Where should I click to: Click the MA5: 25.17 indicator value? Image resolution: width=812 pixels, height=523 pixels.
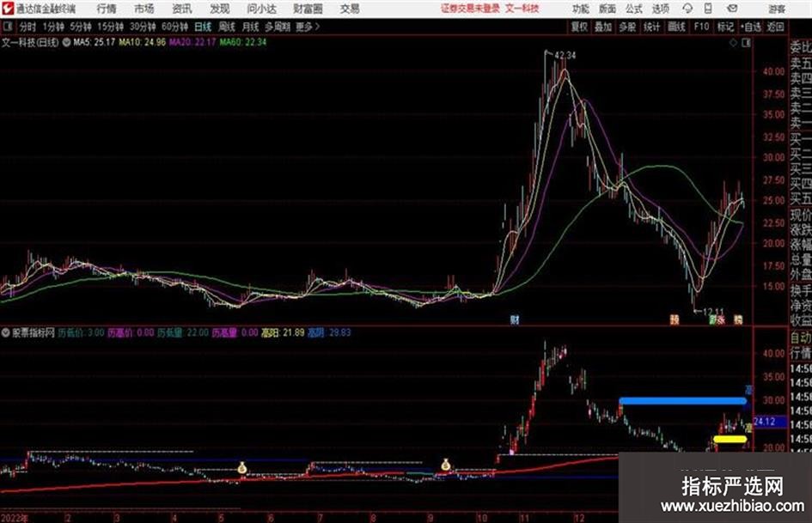[x=95, y=42]
